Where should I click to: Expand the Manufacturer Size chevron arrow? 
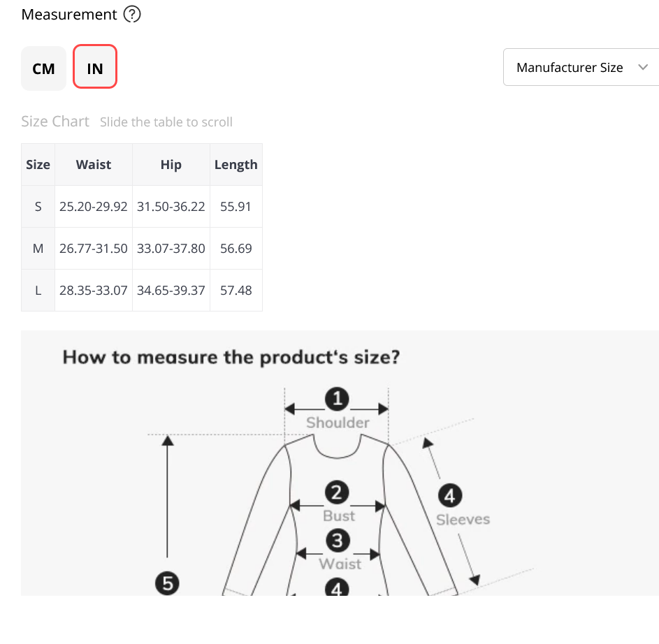click(x=643, y=67)
